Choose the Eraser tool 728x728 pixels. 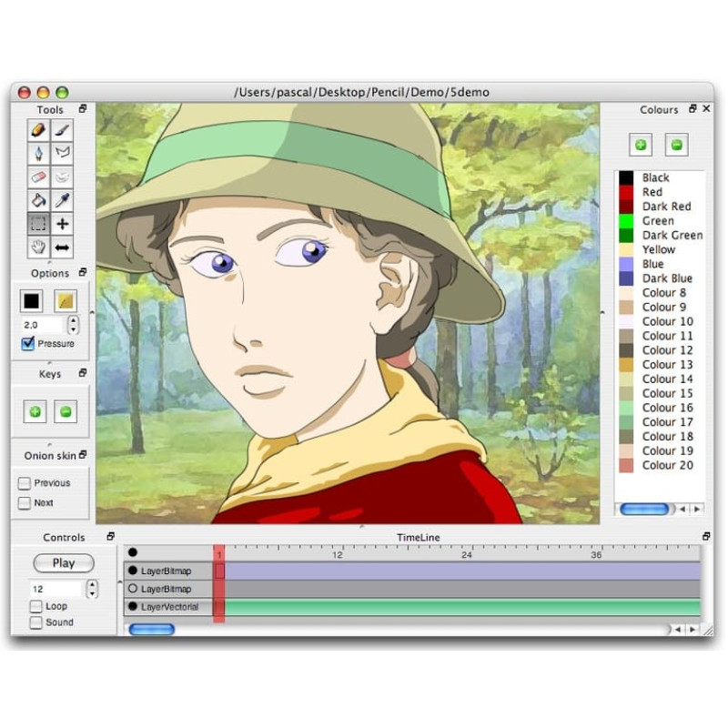(38, 177)
